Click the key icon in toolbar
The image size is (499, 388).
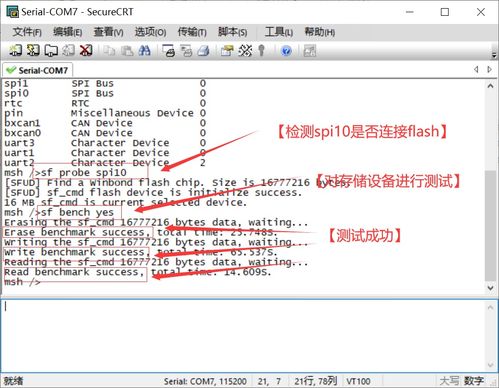click(262, 51)
